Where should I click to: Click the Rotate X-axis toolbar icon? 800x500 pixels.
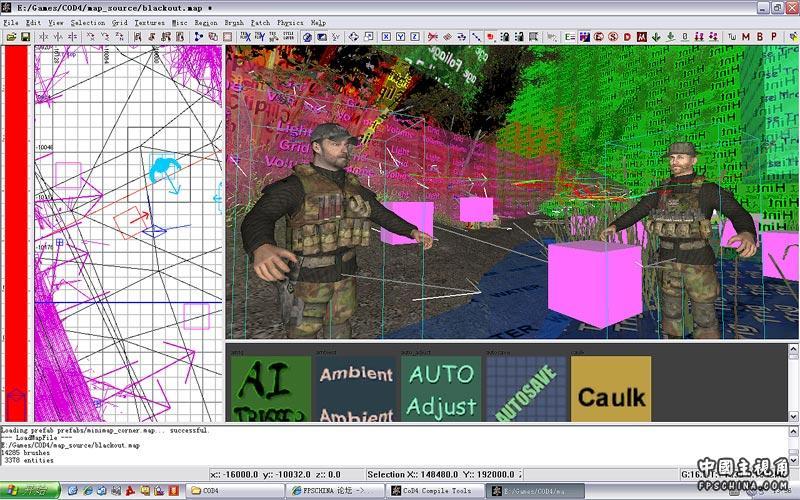point(90,37)
